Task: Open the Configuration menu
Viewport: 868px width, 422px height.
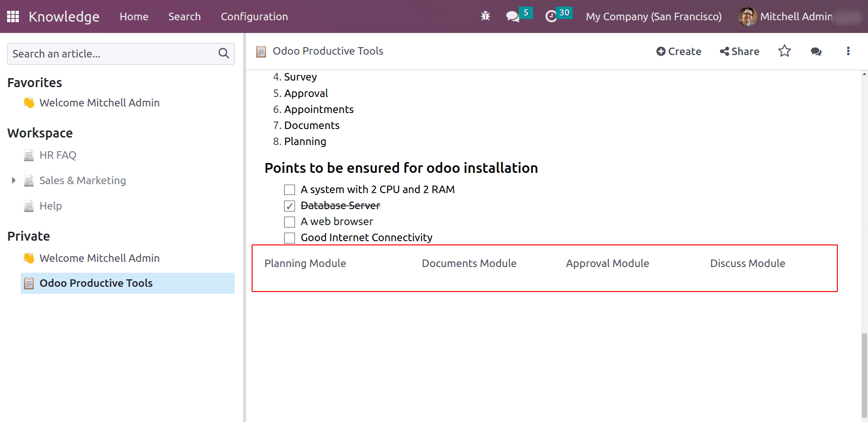Action: 254,16
